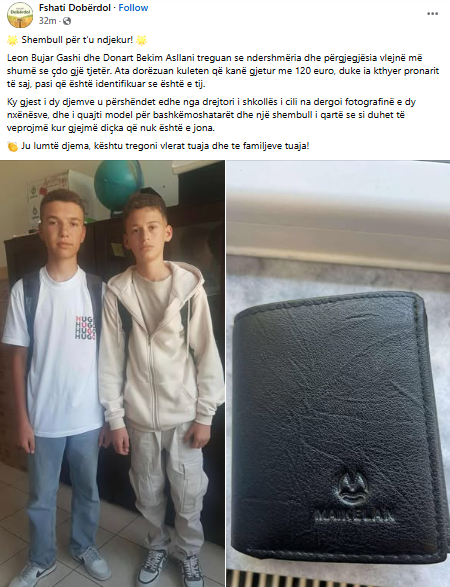Open the three-dot post options menu
The image size is (450, 587).
coord(432,13)
